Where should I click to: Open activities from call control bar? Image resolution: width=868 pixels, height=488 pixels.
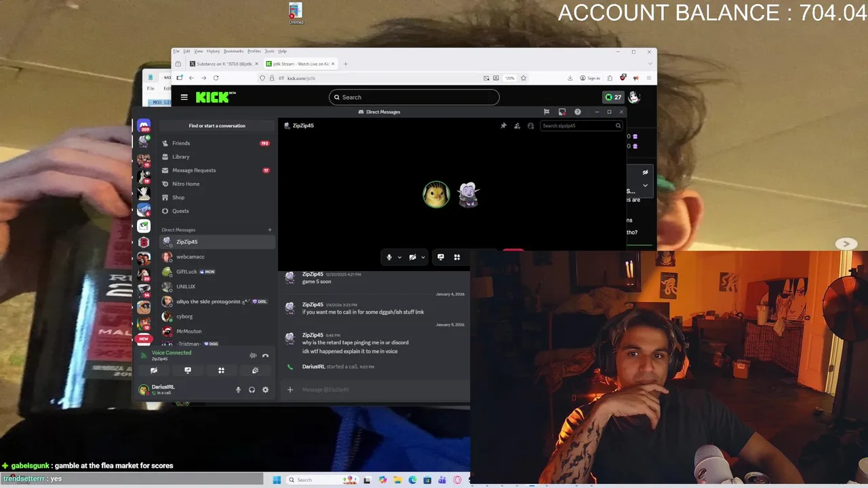(457, 257)
